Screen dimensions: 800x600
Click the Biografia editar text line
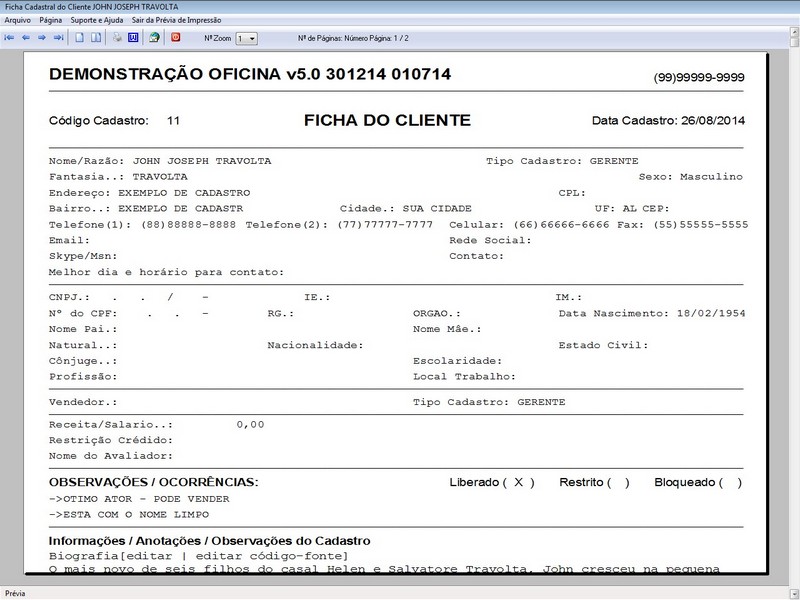pyautogui.click(x=198, y=555)
